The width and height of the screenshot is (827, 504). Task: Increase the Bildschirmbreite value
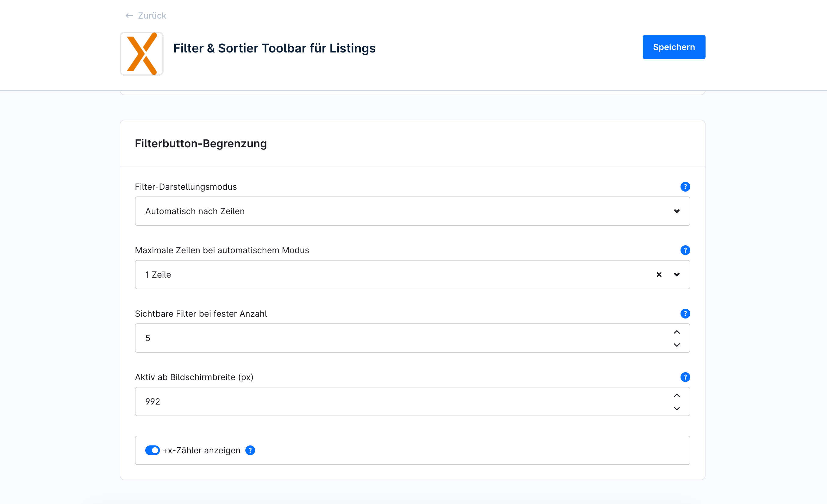coord(677,395)
